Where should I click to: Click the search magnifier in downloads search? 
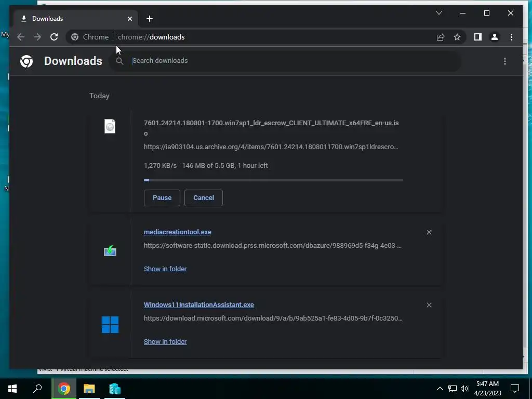[x=119, y=61]
